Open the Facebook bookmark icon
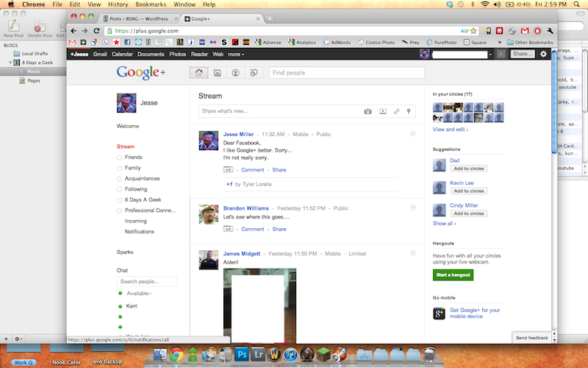 [x=127, y=42]
